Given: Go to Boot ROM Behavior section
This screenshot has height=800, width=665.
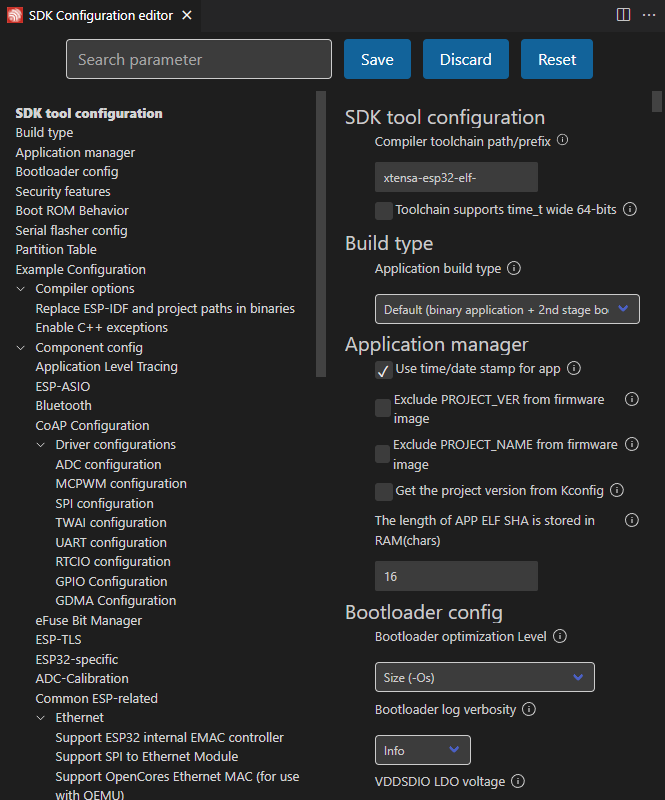Looking at the screenshot, I should point(72,211).
